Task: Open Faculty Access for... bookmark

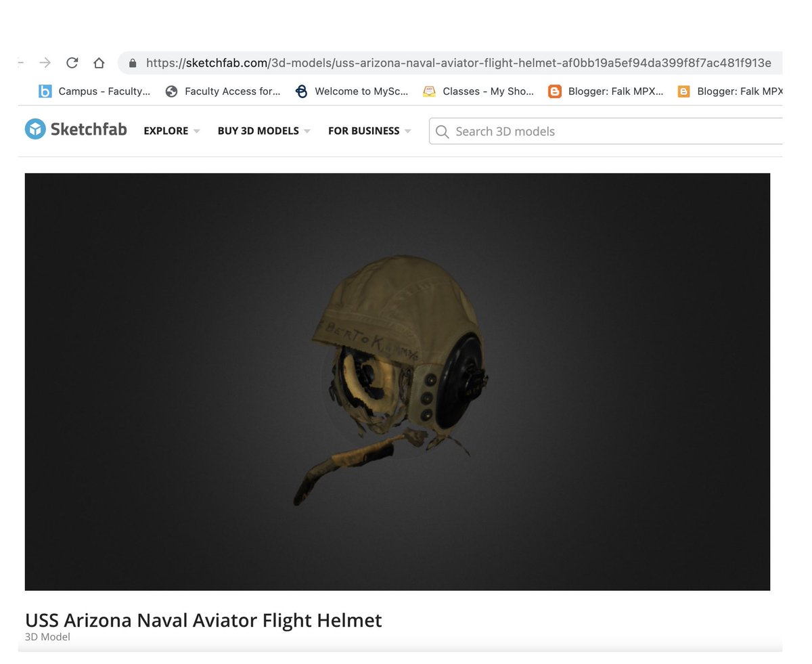Action: tap(223, 91)
